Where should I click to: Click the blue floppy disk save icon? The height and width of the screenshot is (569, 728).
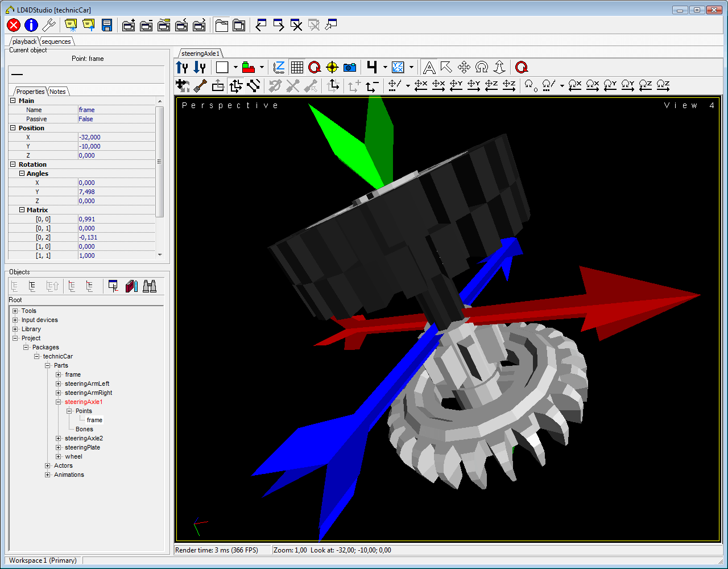point(106,25)
